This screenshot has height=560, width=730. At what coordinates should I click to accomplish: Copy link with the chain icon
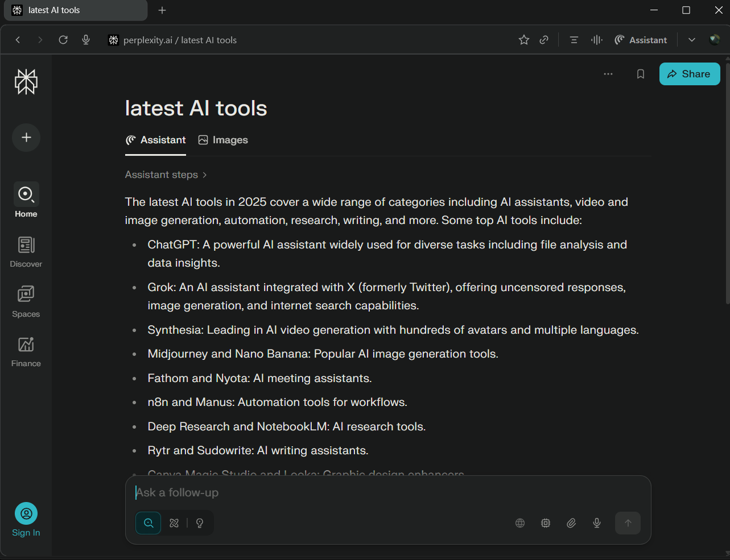[544, 40]
